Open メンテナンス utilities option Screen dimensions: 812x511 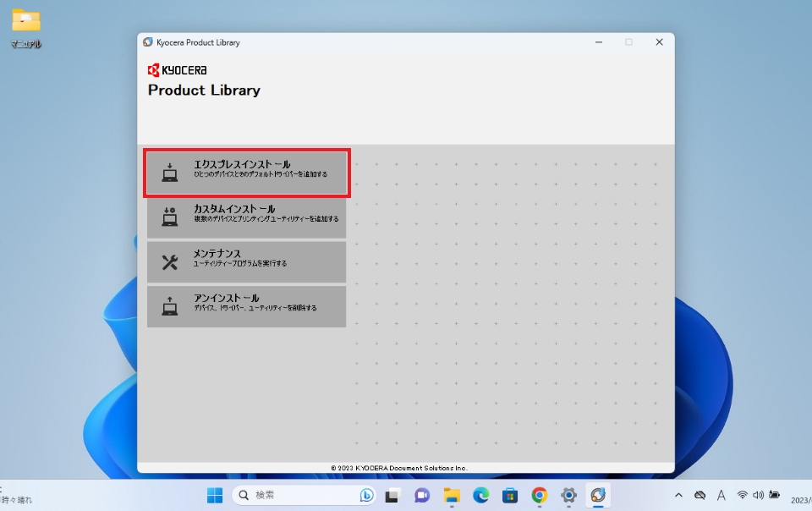tap(245, 258)
